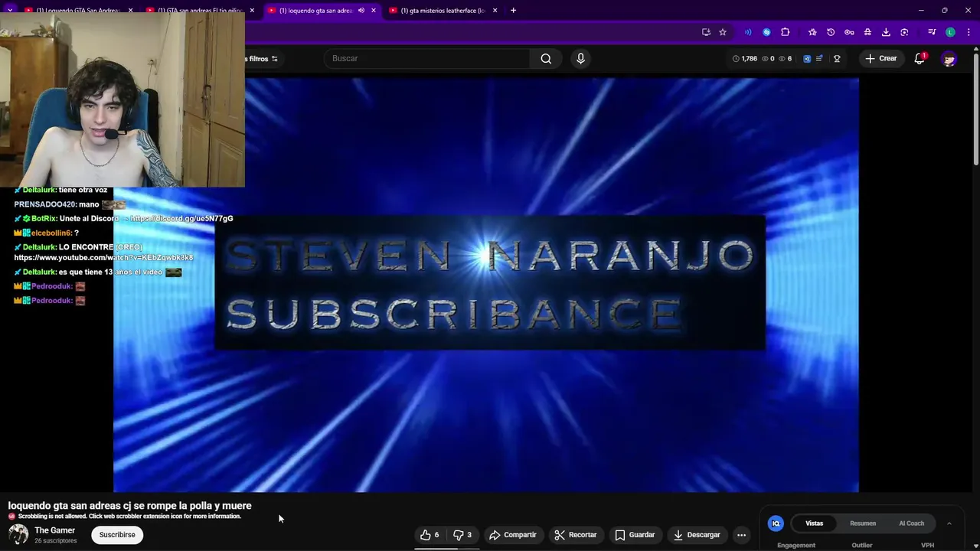Open the browser three-dot menu
The width and height of the screenshot is (980, 551).
pos(968,32)
